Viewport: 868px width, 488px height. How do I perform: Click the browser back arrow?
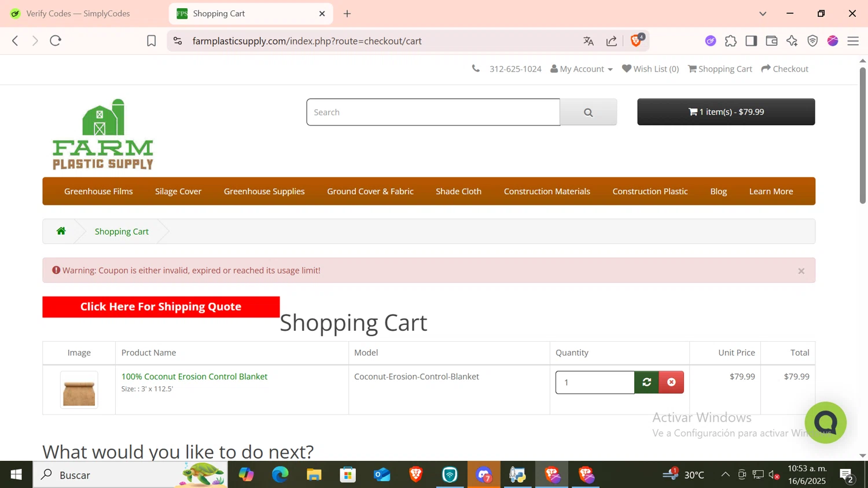click(x=16, y=40)
